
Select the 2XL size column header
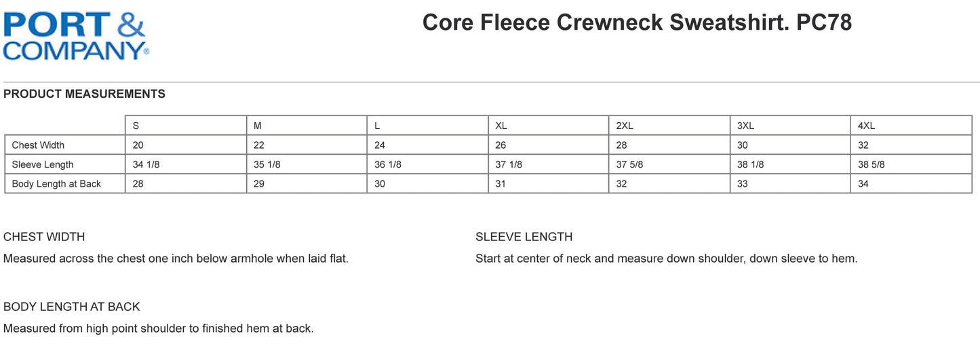coord(625,126)
